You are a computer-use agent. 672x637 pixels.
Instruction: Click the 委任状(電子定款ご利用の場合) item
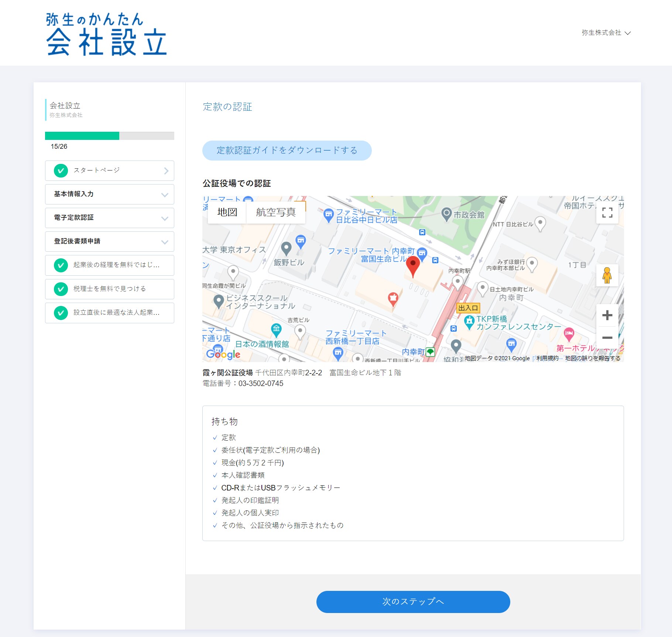(x=271, y=450)
